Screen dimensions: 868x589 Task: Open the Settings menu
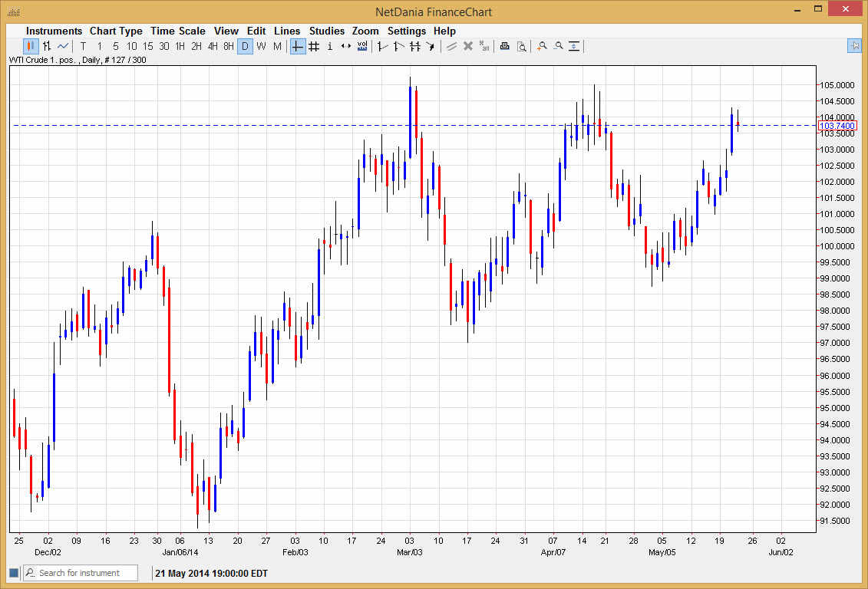pyautogui.click(x=406, y=31)
